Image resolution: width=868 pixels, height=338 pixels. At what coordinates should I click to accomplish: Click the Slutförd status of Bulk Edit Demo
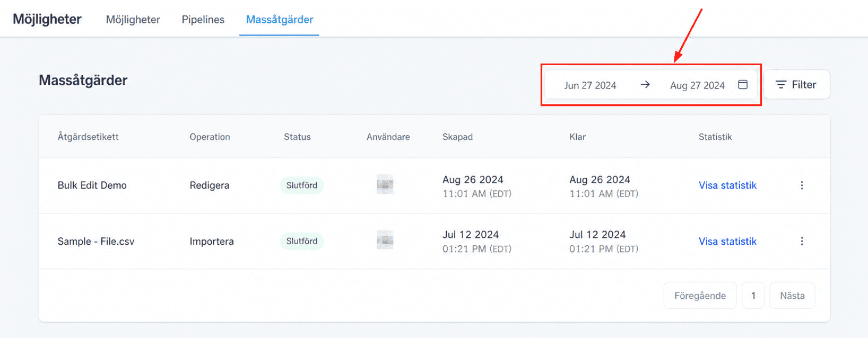coord(302,185)
